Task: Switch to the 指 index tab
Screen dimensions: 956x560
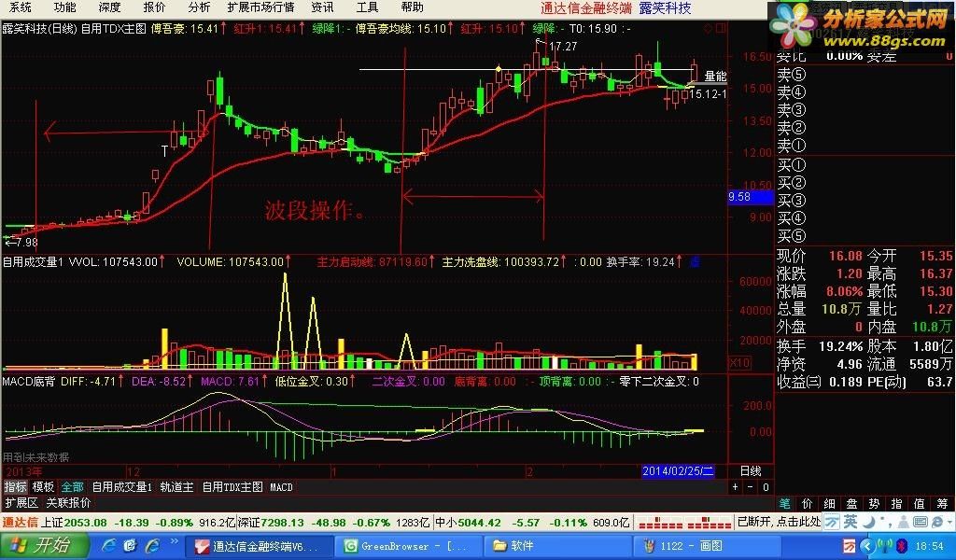Action: (896, 503)
